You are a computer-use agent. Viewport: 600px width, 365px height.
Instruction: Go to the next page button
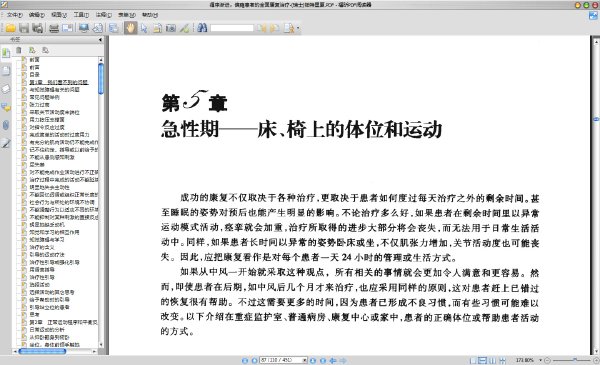coord(313,360)
